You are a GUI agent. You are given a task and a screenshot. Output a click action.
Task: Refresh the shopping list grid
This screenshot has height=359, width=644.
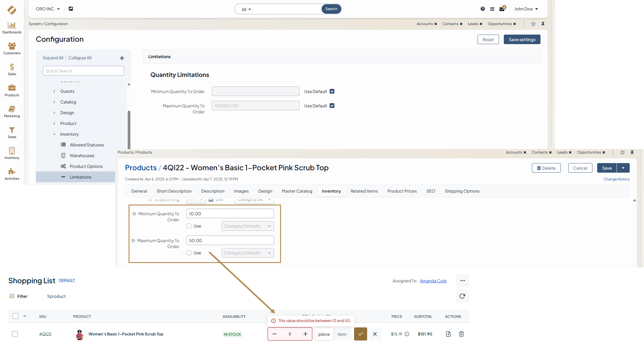[x=462, y=296]
